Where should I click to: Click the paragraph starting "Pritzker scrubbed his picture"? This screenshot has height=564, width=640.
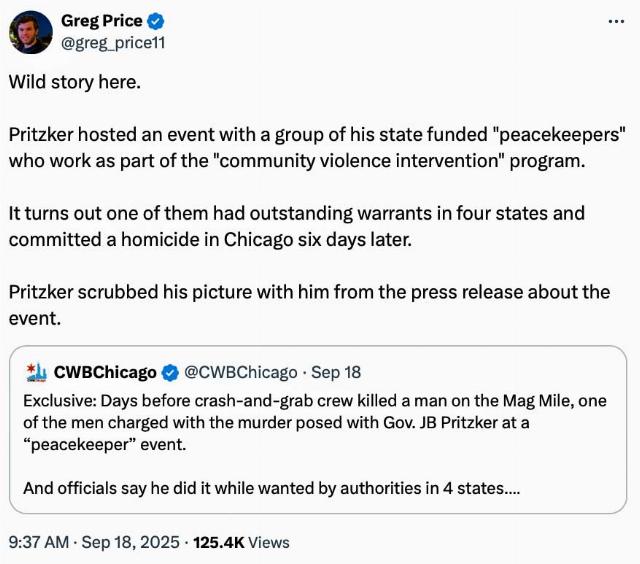click(309, 304)
